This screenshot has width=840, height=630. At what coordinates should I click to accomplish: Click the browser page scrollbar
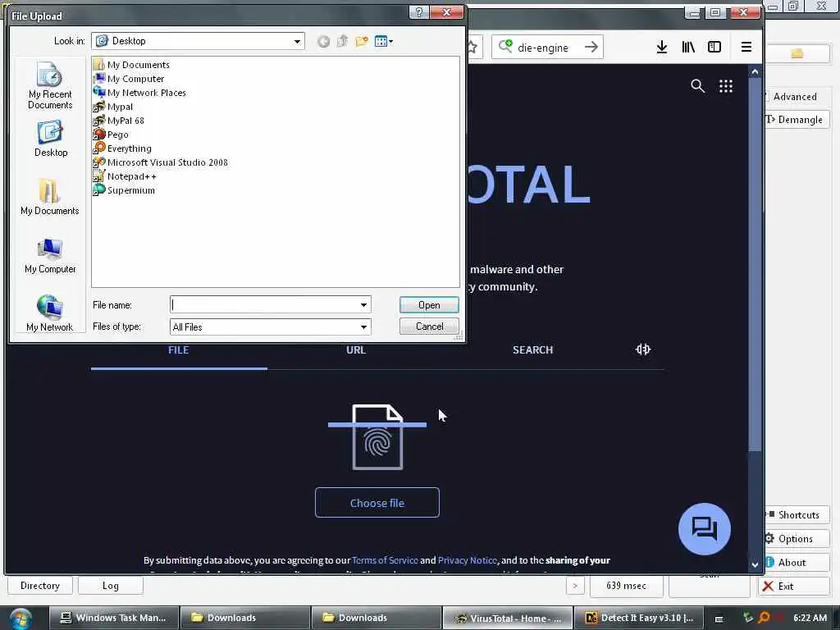coord(755,265)
